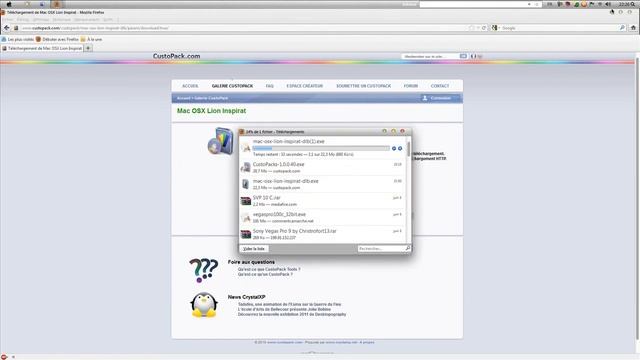
Task: Select the SVP 10 C.rar download
Action: point(322,201)
